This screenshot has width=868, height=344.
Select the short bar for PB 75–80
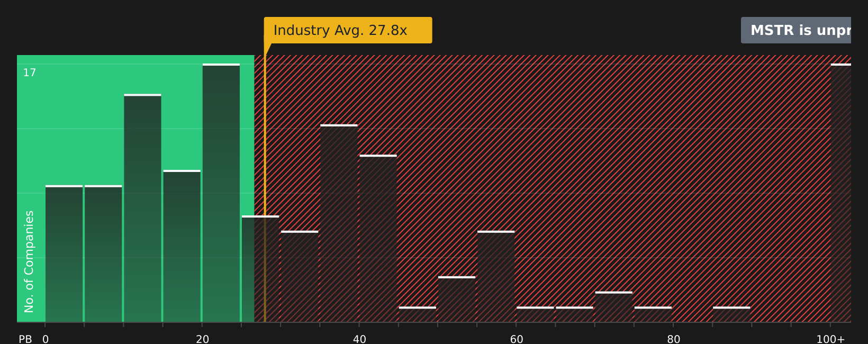(653, 314)
